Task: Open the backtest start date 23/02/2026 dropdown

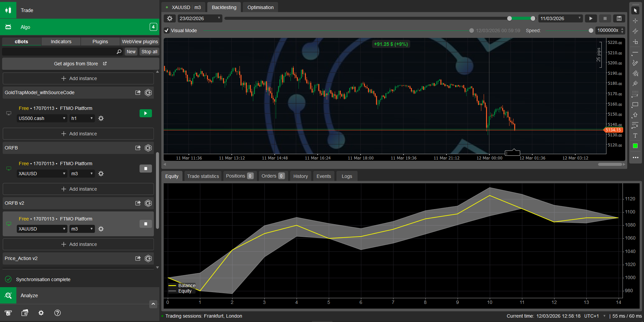Action: [200, 18]
